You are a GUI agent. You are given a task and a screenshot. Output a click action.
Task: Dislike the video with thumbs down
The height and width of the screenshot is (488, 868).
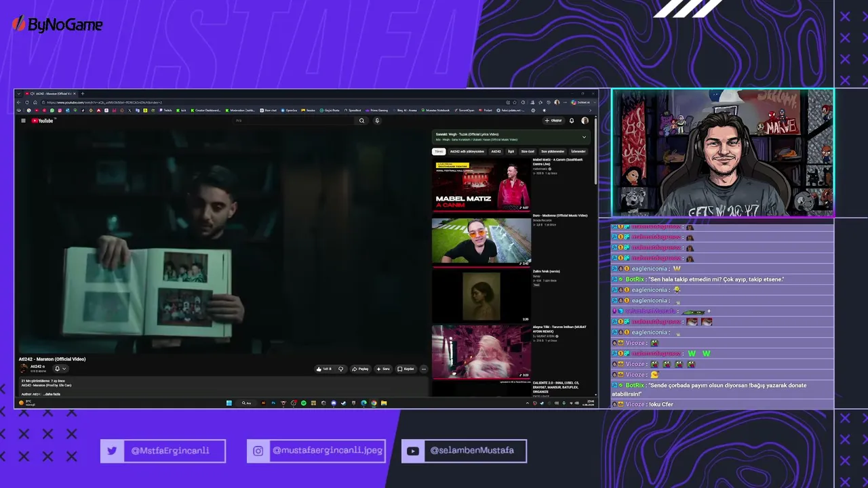tap(341, 369)
